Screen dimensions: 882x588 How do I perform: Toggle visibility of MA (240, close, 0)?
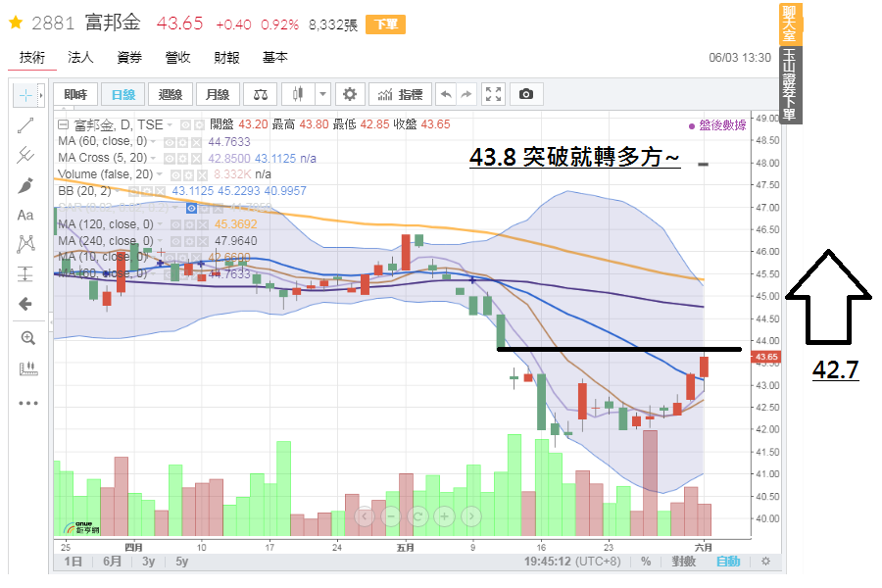(x=176, y=242)
